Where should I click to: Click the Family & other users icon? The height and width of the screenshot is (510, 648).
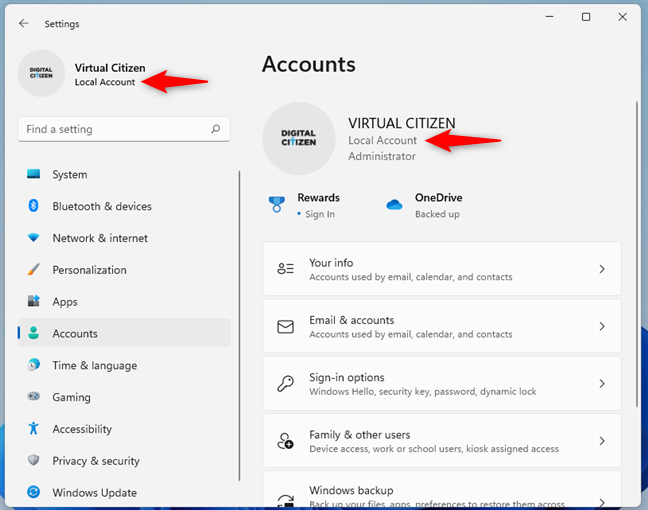tap(286, 441)
